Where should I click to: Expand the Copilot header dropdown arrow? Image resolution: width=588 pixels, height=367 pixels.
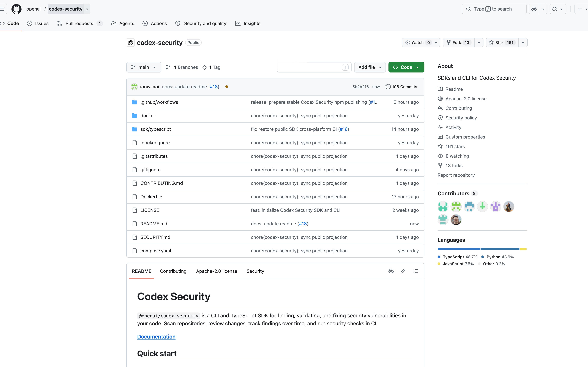coord(543,9)
